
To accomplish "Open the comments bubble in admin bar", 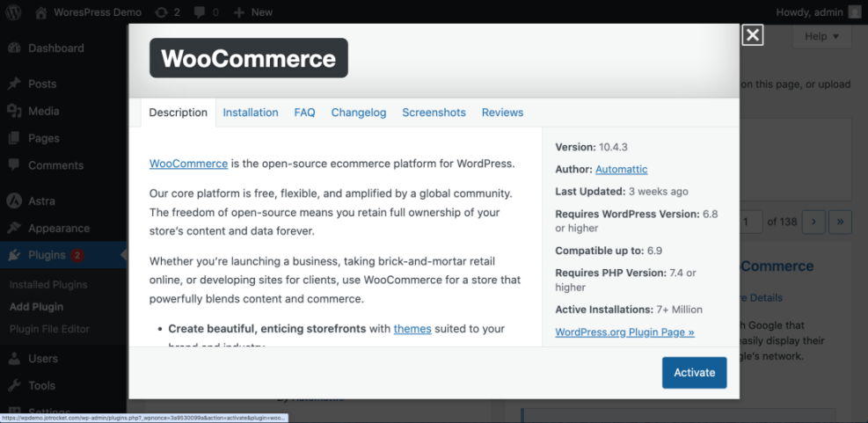I will (207, 12).
